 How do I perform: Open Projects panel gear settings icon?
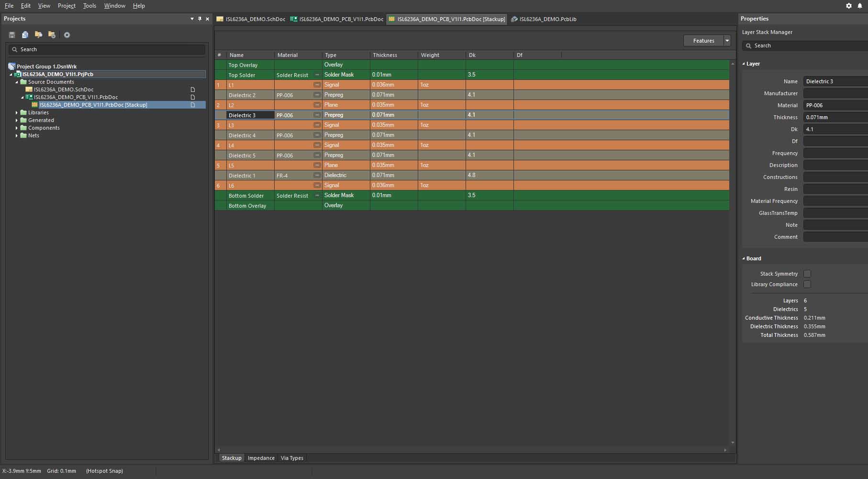[67, 35]
